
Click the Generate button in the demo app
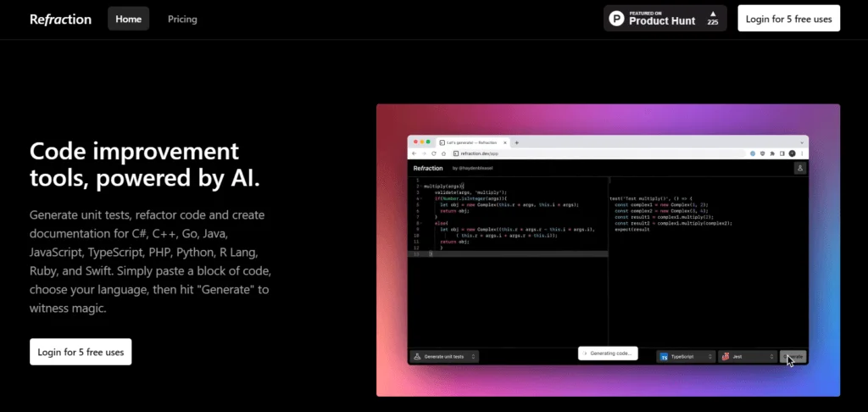(x=793, y=357)
